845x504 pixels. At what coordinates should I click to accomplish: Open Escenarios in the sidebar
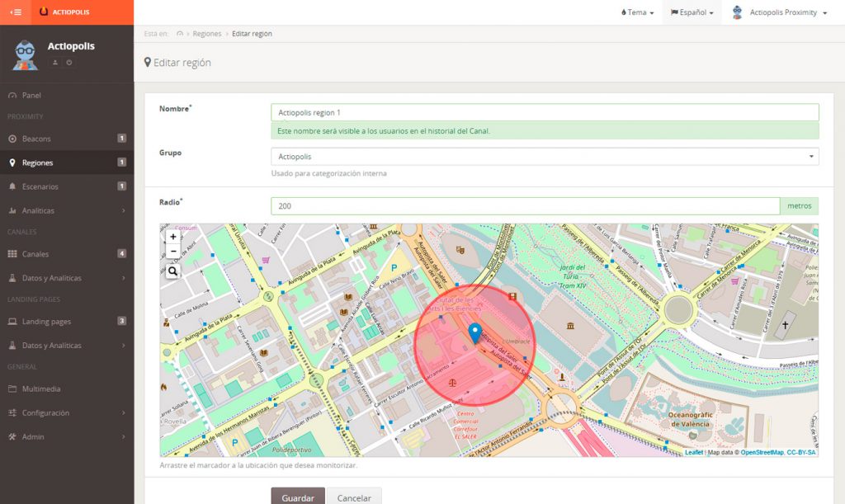pyautogui.click(x=67, y=186)
